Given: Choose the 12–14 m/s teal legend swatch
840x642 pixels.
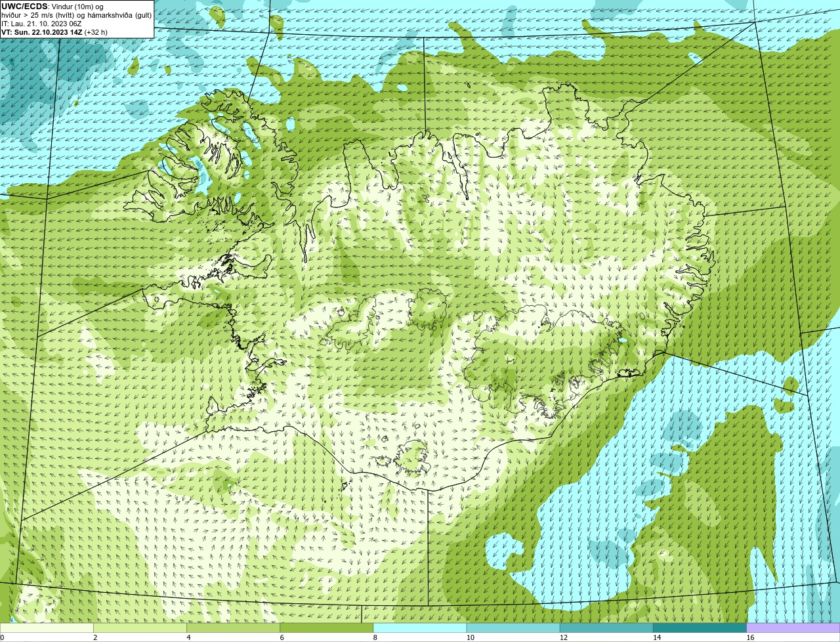Looking at the screenshot, I should click(x=606, y=628).
